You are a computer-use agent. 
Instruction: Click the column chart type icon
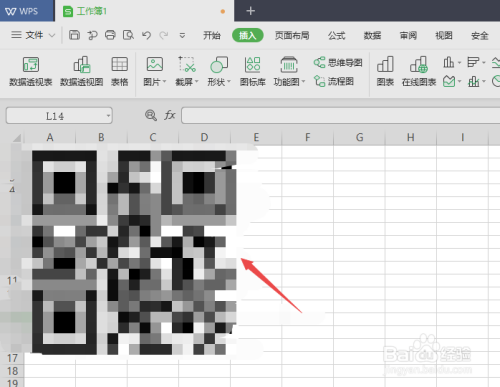point(448,62)
